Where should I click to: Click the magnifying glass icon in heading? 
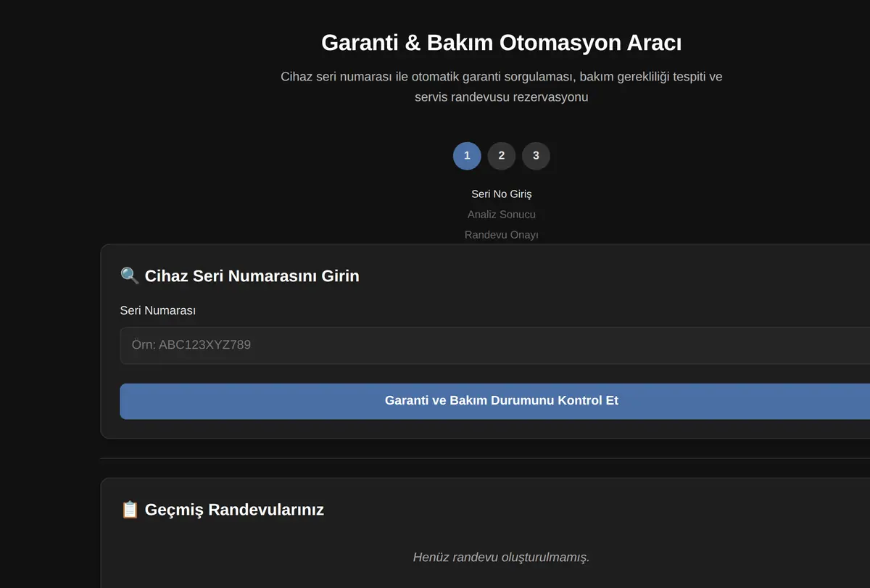[x=130, y=276]
